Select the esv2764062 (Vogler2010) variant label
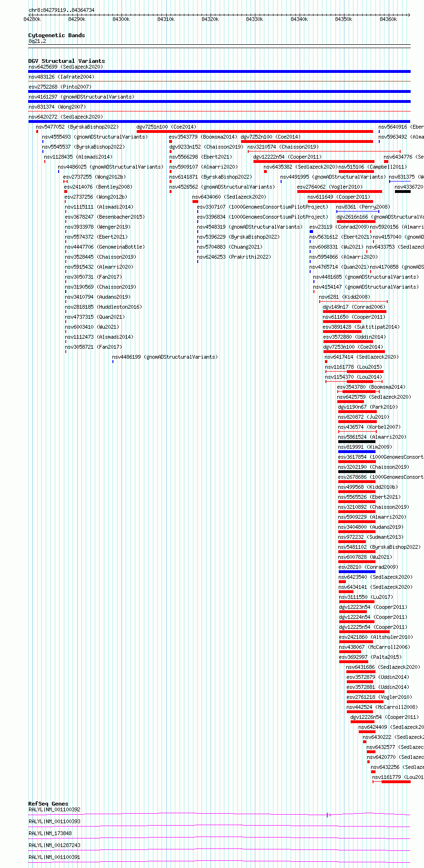Screen dimensions: 424x868 (x=330, y=187)
